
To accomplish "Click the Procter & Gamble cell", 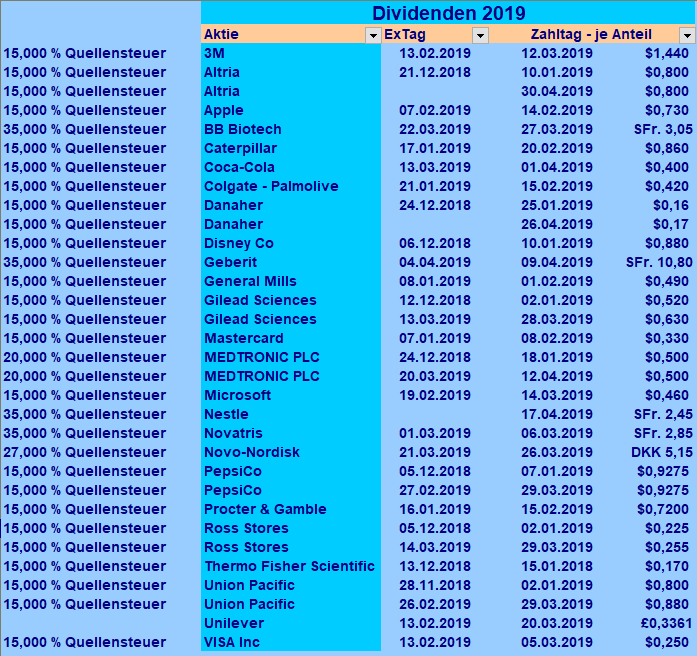I will pyautogui.click(x=291, y=509).
